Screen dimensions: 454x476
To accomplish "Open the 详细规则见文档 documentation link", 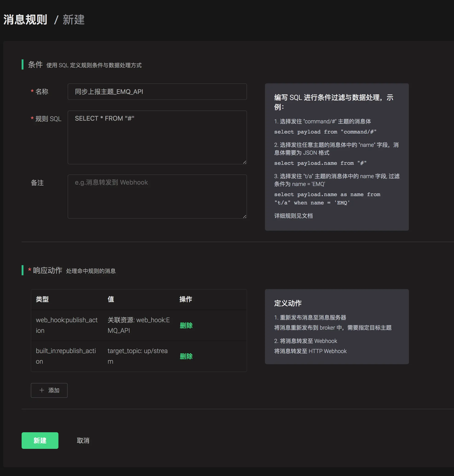I will pyautogui.click(x=293, y=216).
